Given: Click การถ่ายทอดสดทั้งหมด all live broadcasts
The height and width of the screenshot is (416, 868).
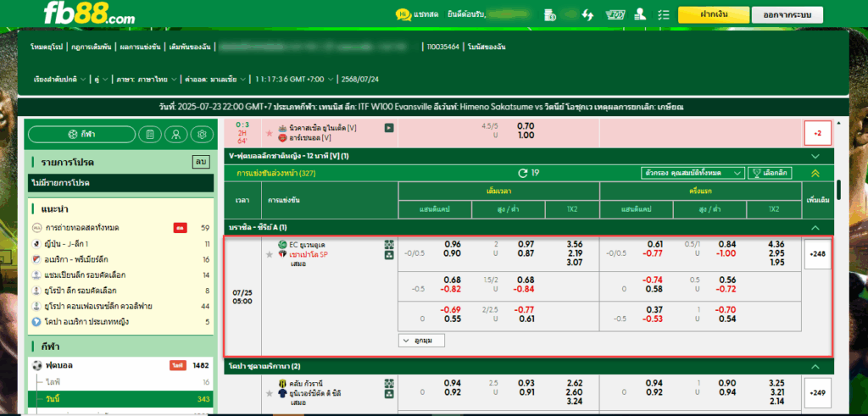Looking at the screenshot, I should (x=120, y=228).
